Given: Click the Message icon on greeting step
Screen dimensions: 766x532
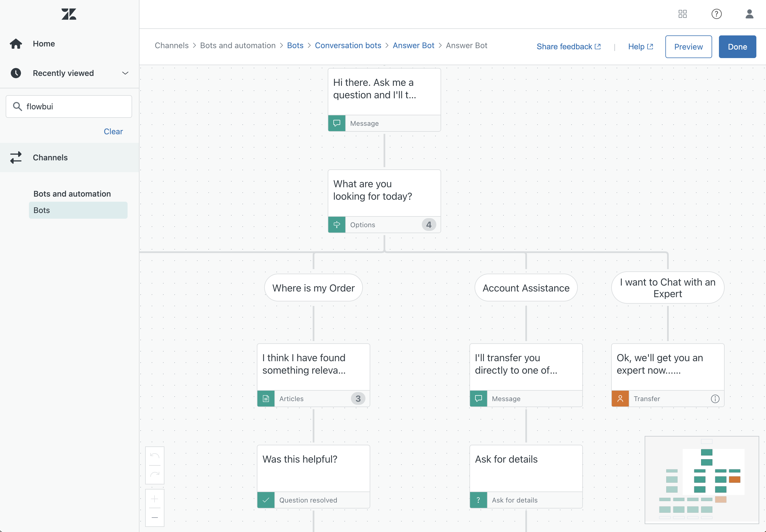Looking at the screenshot, I should [x=337, y=123].
